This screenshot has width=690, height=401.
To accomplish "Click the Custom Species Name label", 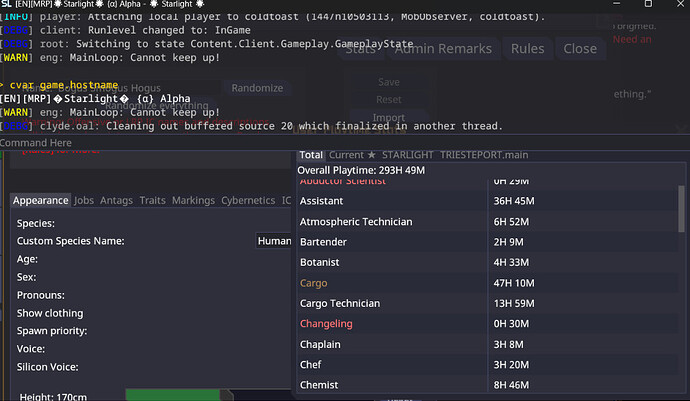I will point(70,241).
